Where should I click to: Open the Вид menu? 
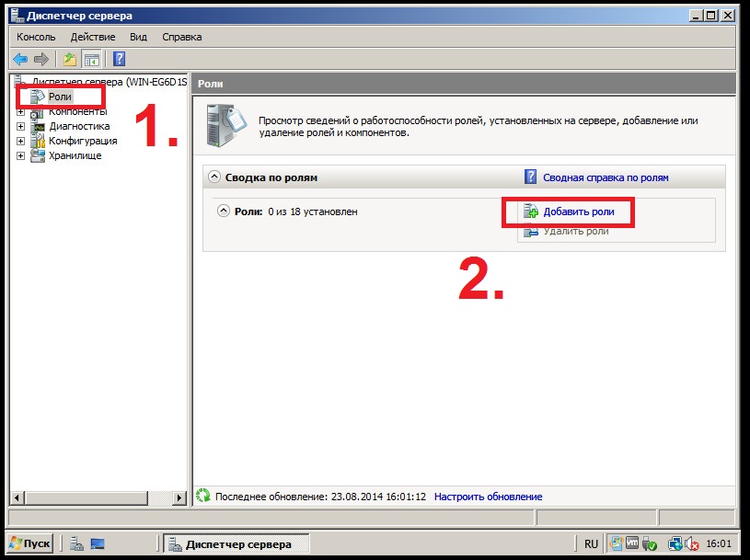click(x=138, y=37)
